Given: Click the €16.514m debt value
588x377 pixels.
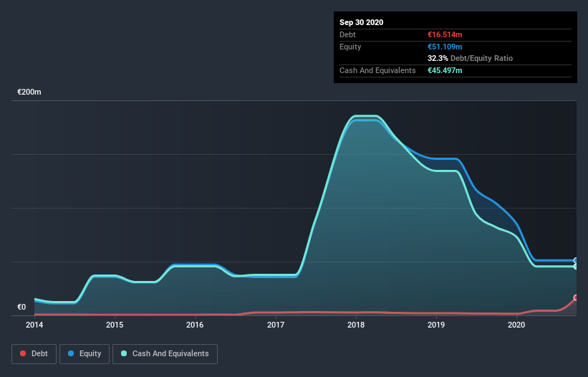Looking at the screenshot, I should click(x=445, y=34).
